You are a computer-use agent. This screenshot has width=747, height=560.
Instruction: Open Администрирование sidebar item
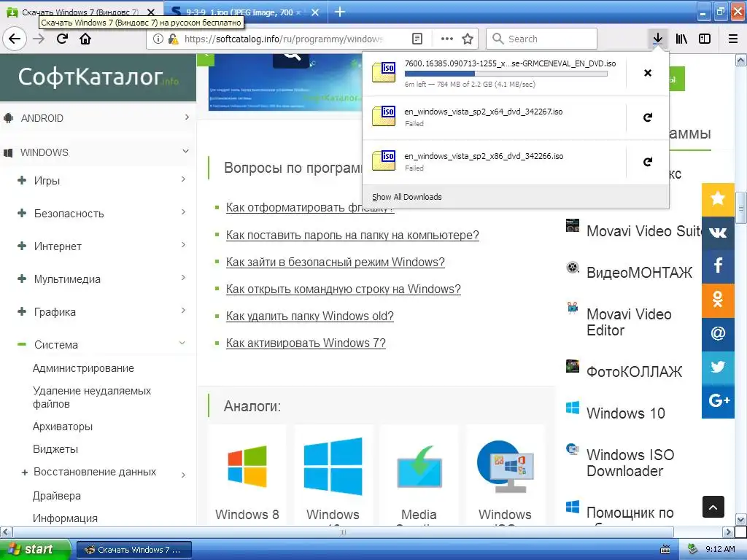83,368
